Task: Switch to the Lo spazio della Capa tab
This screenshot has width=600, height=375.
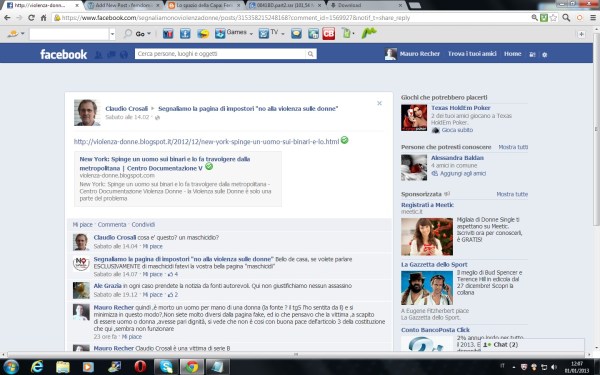Action: [205, 5]
